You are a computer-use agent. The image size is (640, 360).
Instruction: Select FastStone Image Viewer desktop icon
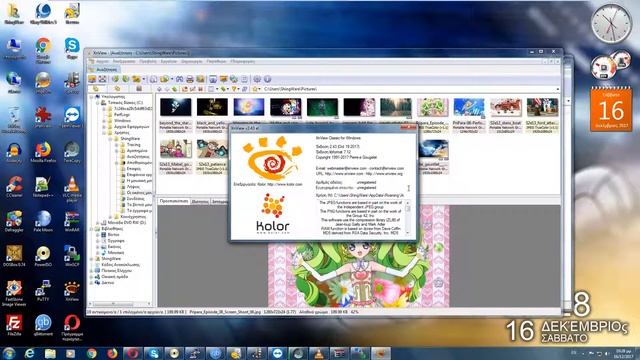pyautogui.click(x=14, y=293)
